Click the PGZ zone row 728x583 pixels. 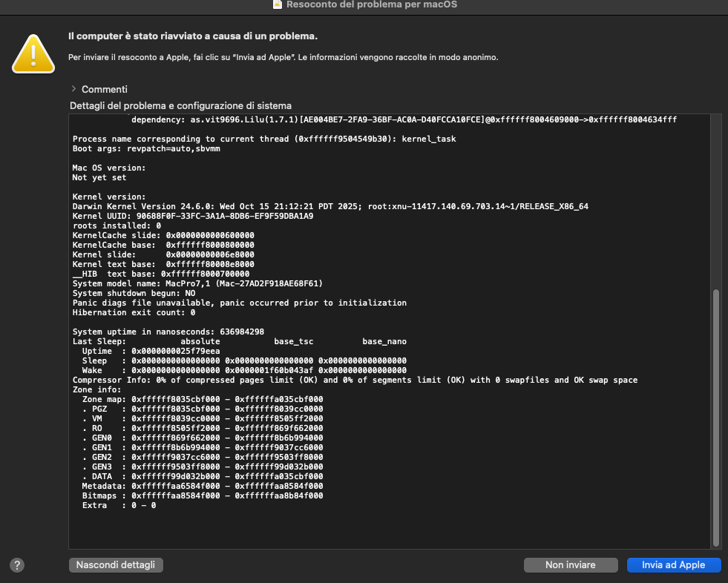(203, 409)
